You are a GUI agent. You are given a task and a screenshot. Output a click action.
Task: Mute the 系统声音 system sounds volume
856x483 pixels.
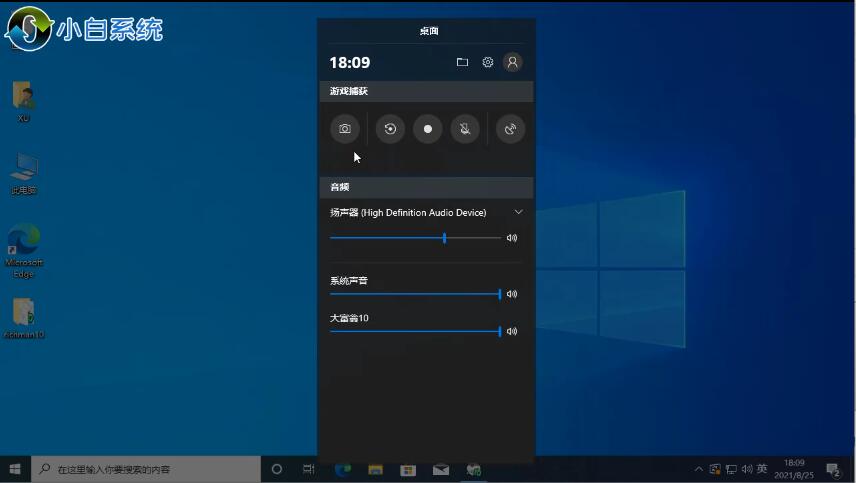[x=512, y=294]
